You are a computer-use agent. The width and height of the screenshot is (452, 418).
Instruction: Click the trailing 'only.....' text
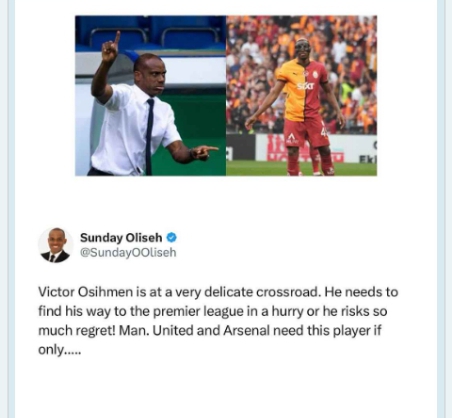[x=60, y=350]
